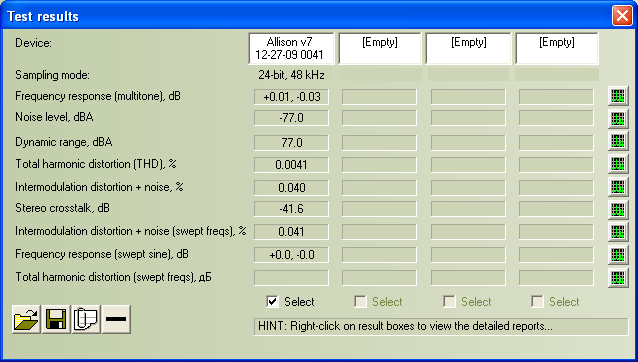Click the fourth [Empty] device slot
Viewport: 638px width, 362px height.
click(557, 48)
